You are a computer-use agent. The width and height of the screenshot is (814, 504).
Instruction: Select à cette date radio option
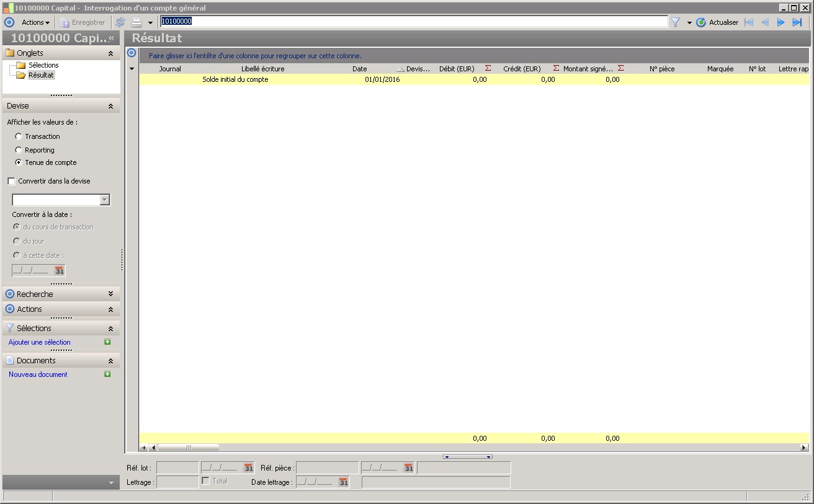coord(17,255)
